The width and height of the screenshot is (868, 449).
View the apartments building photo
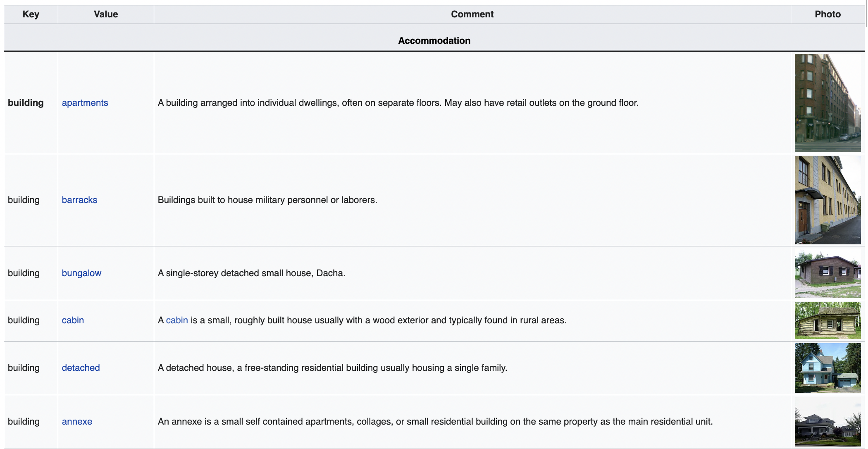tap(827, 103)
